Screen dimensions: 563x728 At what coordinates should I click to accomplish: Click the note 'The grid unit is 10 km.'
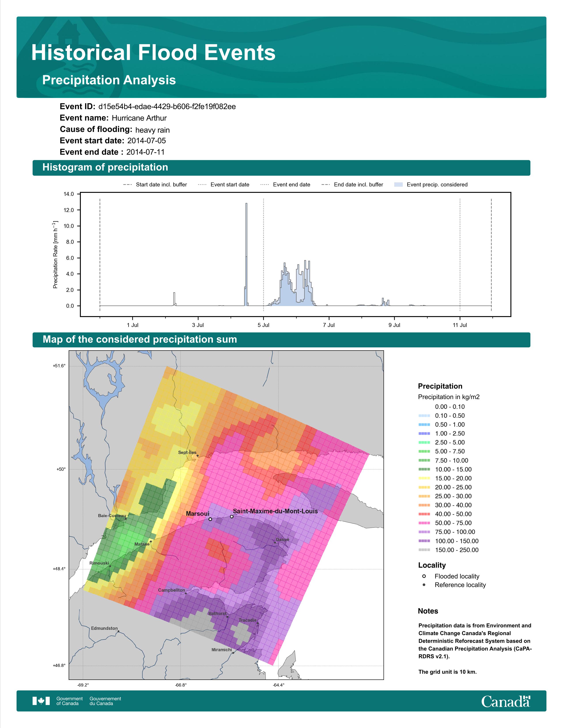pos(448,672)
